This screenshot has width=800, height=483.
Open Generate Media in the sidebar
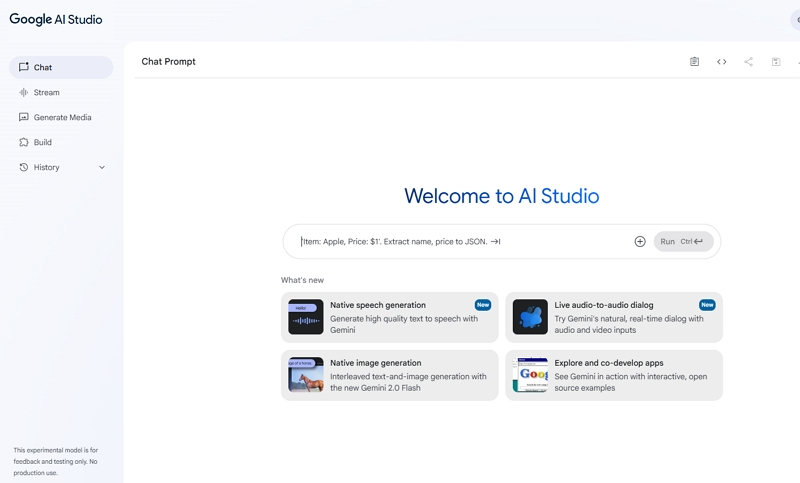pos(61,117)
